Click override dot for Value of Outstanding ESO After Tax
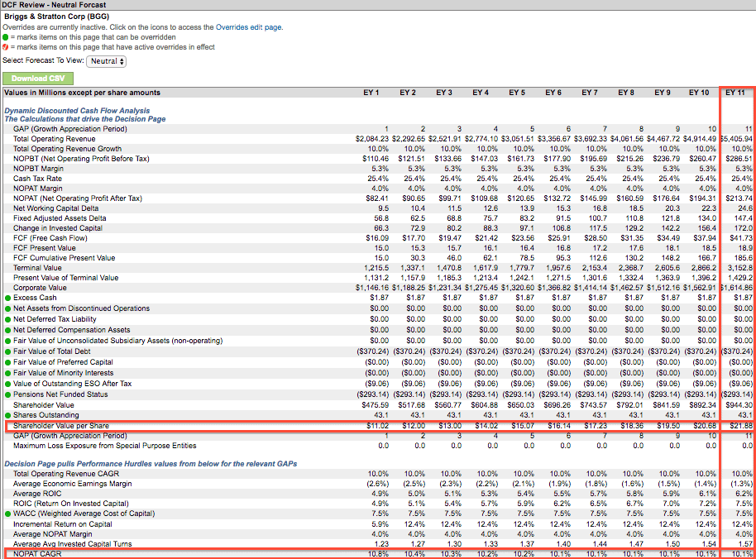The height and width of the screenshot is (559, 756). point(7,384)
